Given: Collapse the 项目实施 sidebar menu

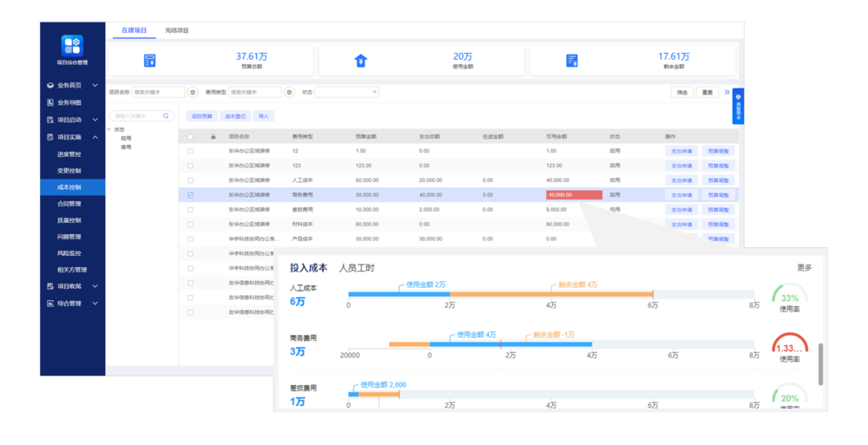Looking at the screenshot, I should tap(94, 137).
